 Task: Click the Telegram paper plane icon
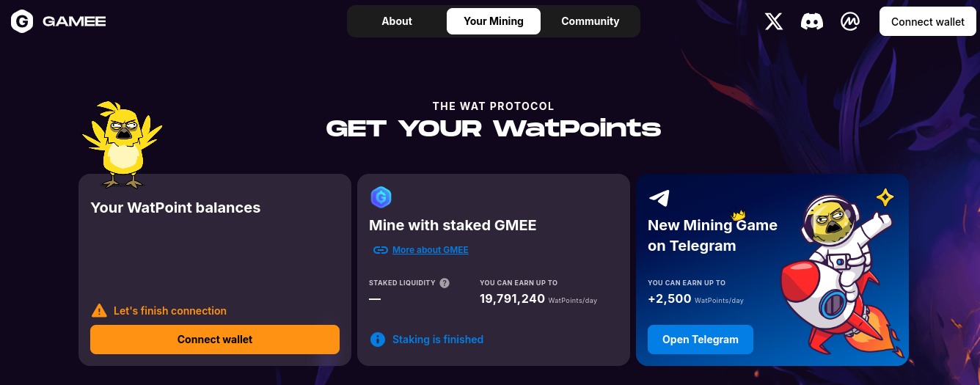coord(659,197)
